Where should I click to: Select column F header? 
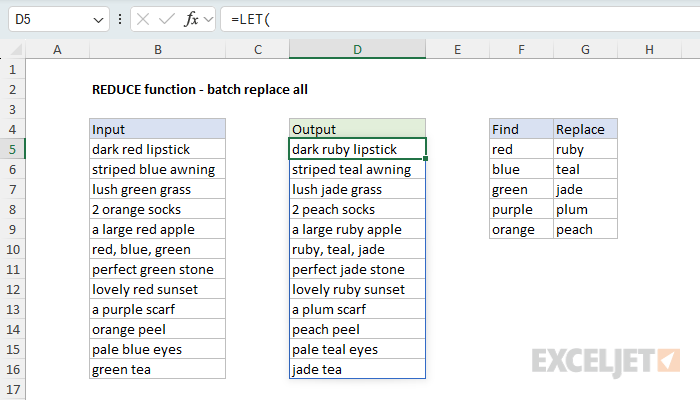[x=521, y=50]
